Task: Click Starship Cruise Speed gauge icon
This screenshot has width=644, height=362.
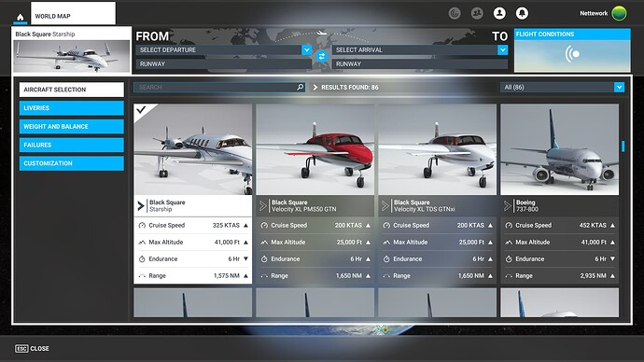Action: point(142,226)
